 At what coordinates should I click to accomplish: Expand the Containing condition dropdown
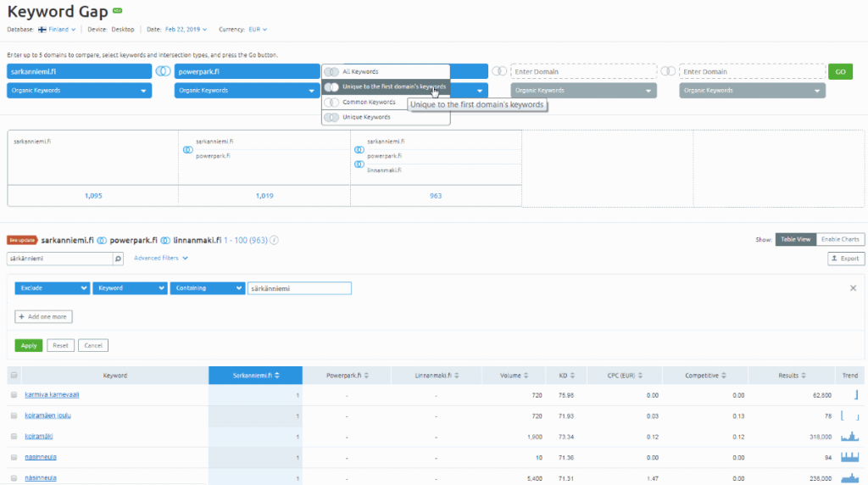coord(208,288)
